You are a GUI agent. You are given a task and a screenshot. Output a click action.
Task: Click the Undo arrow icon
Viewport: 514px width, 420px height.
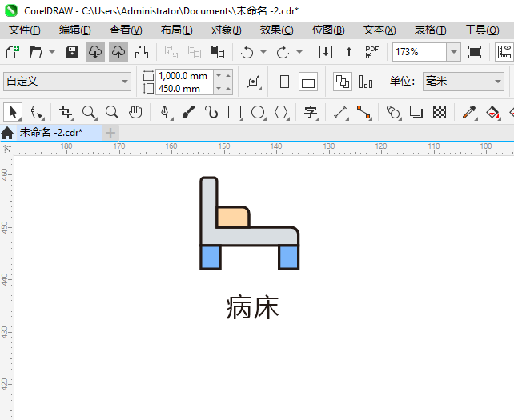[247, 52]
